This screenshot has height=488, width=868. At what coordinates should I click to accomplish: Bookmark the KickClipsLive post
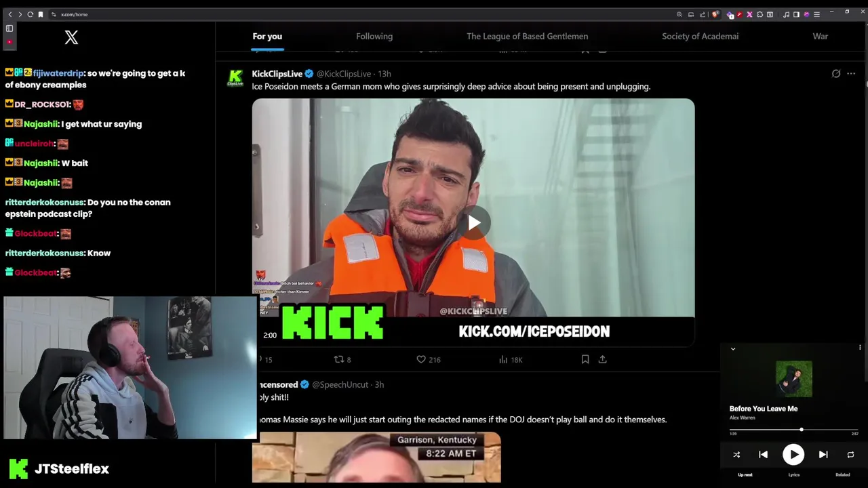[585, 360]
